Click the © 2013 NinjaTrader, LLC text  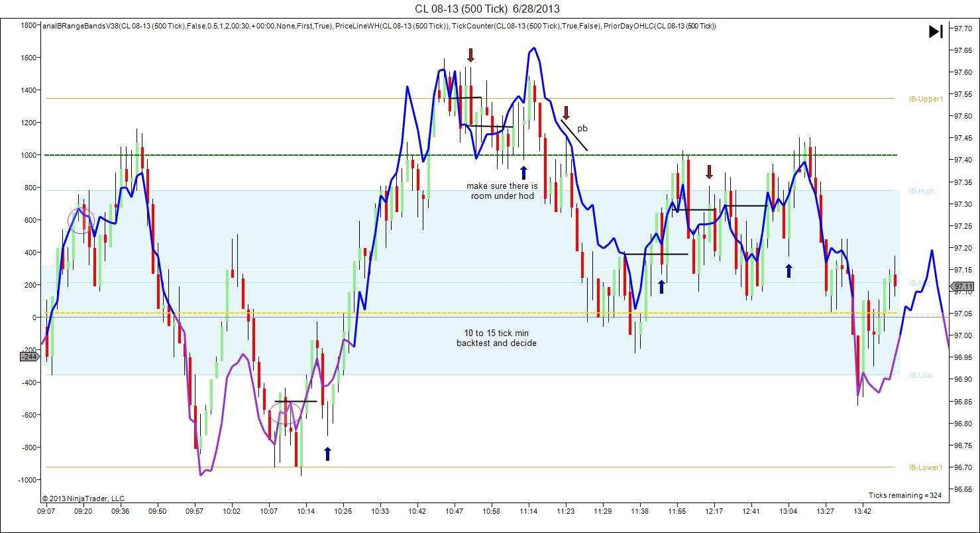pos(83,499)
